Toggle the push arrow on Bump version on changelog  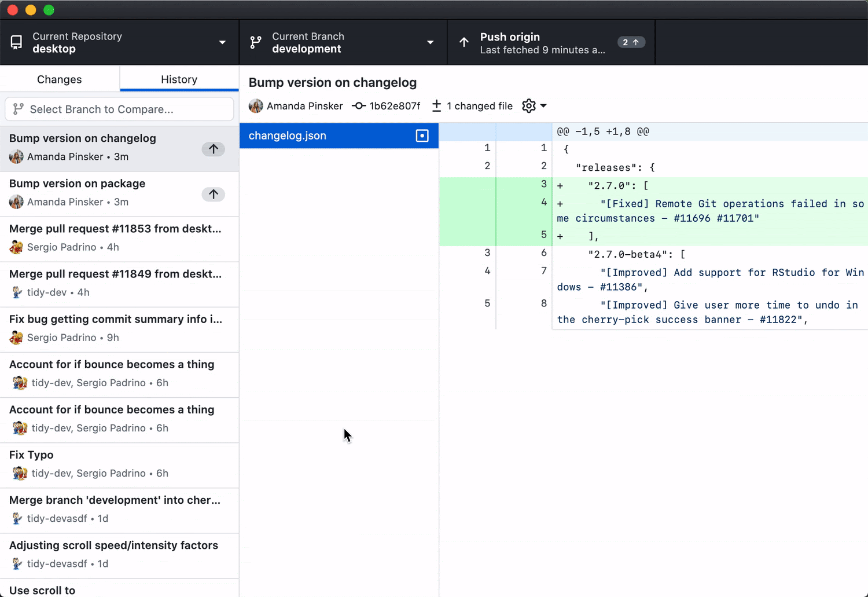(213, 149)
